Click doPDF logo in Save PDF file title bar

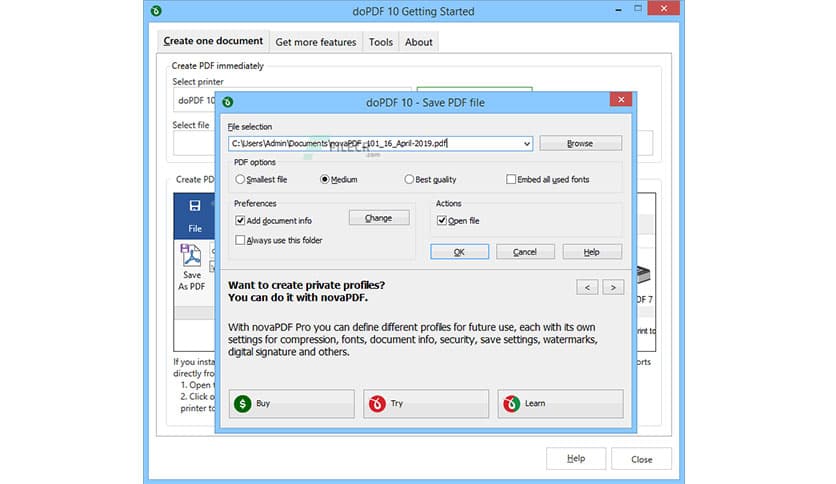pos(228,102)
